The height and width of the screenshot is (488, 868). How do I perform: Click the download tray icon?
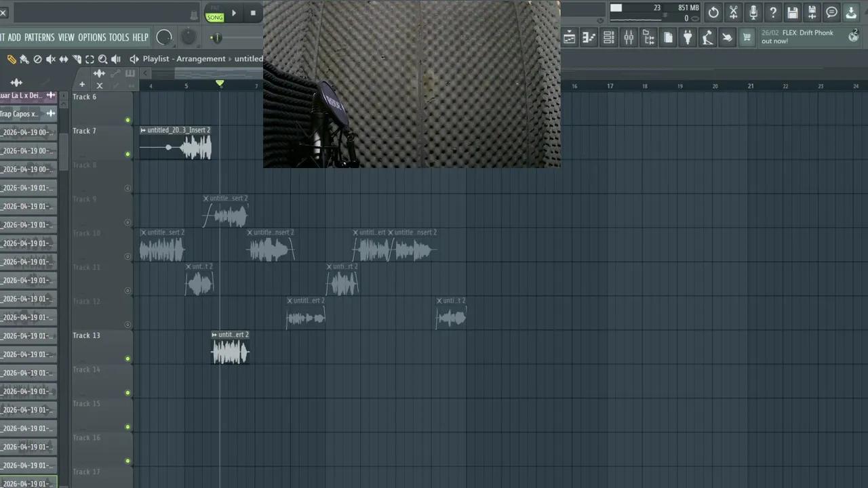tap(851, 12)
